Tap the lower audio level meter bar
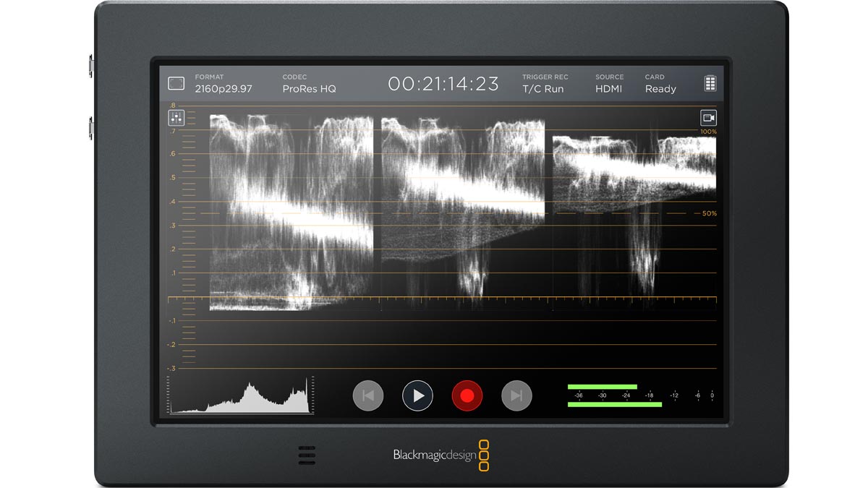868x488 pixels. (x=614, y=404)
